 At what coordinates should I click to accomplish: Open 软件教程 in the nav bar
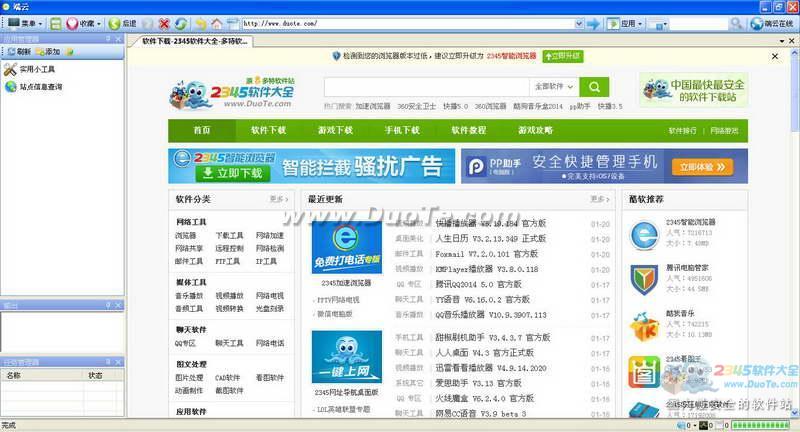pos(469,131)
